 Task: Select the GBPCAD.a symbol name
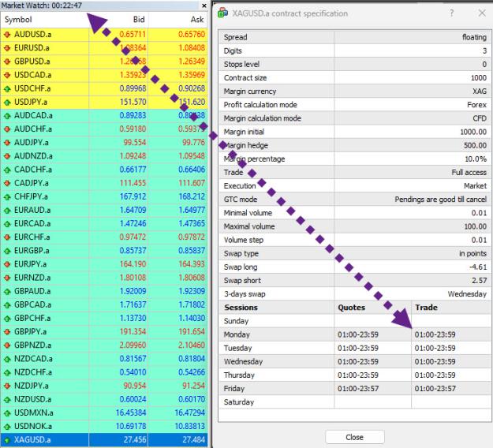point(32,304)
